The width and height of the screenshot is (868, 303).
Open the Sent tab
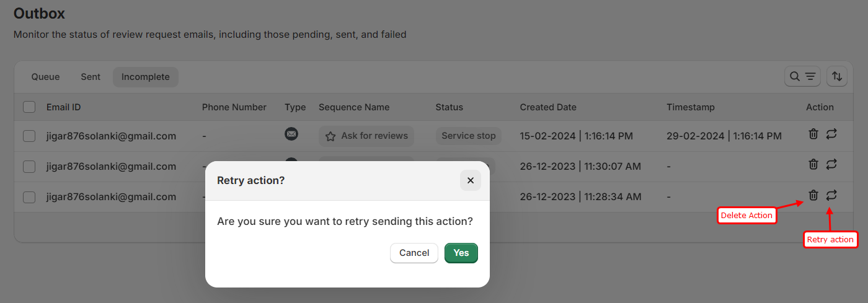point(91,77)
